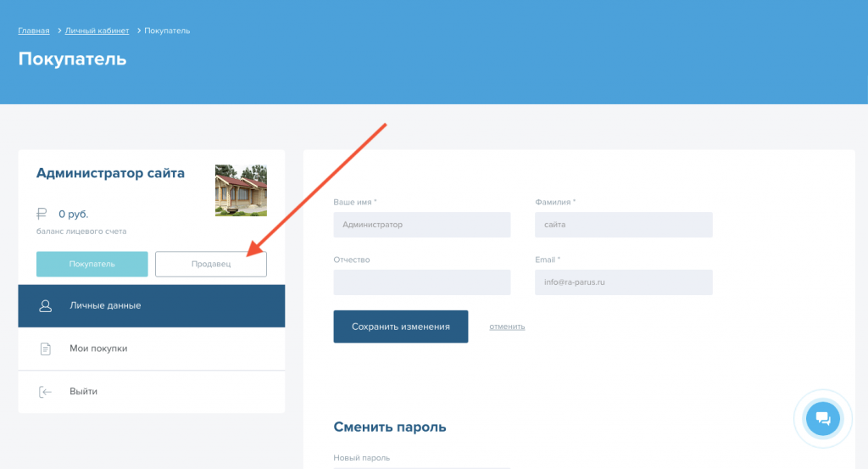Image resolution: width=868 pixels, height=469 pixels.
Task: Go to Главная breadcrumb link
Action: [34, 31]
